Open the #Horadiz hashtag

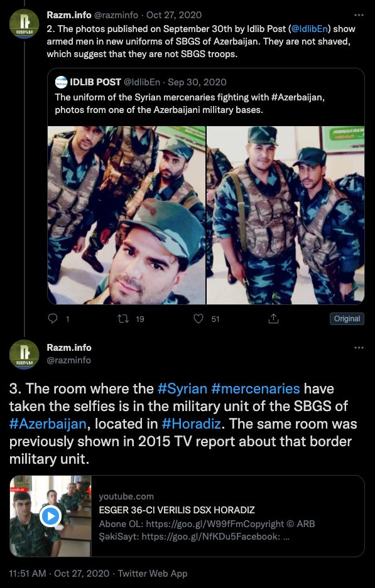point(192,424)
